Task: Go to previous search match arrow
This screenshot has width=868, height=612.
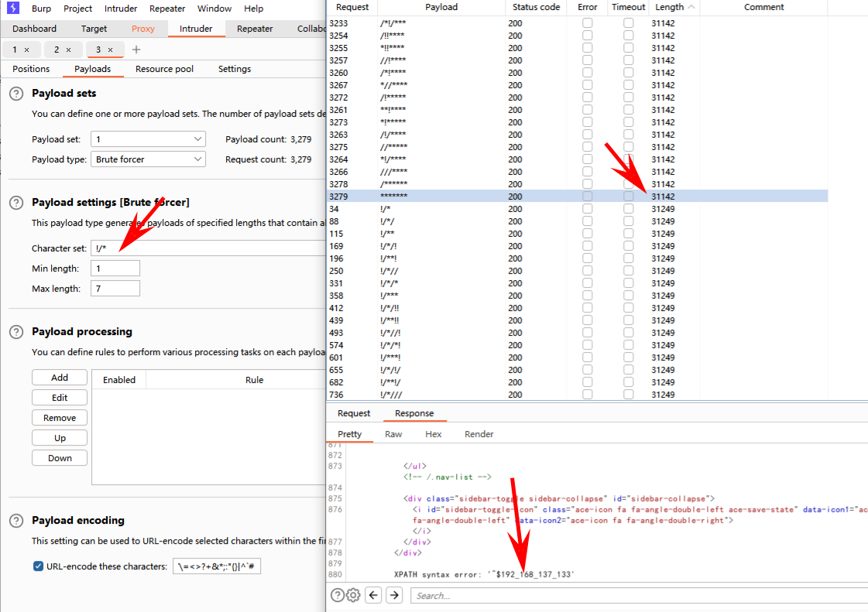Action: pyautogui.click(x=374, y=596)
